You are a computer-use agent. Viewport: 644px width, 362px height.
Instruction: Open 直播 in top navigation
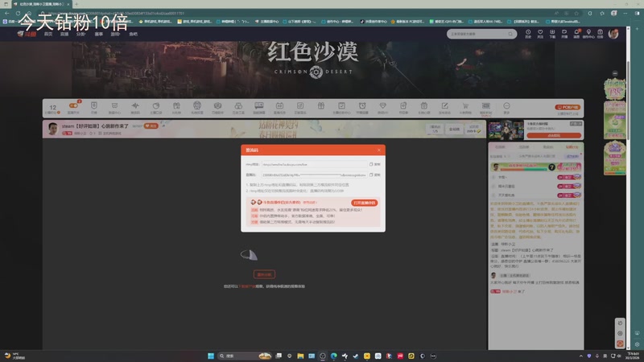click(64, 34)
